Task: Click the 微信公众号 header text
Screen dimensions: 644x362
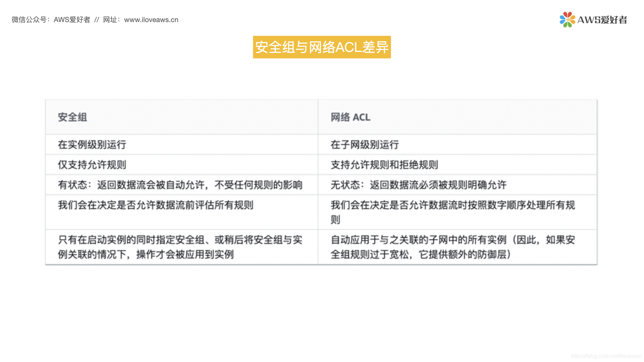Action: click(29, 20)
